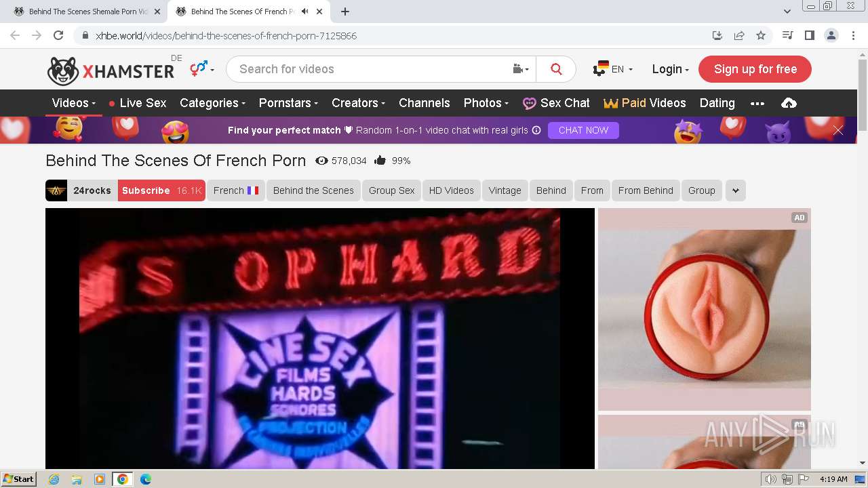Reload the page
Image resolution: width=868 pixels, height=488 pixels.
pyautogui.click(x=58, y=35)
